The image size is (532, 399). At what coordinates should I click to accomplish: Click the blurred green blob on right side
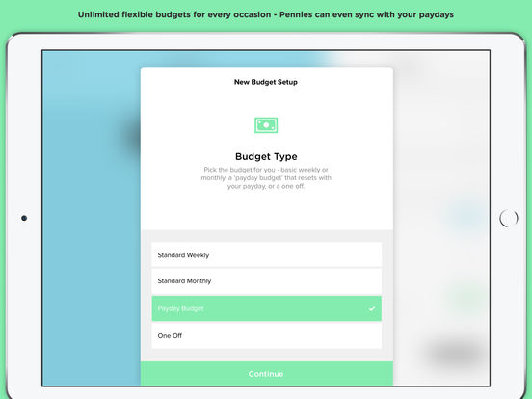click(x=468, y=297)
